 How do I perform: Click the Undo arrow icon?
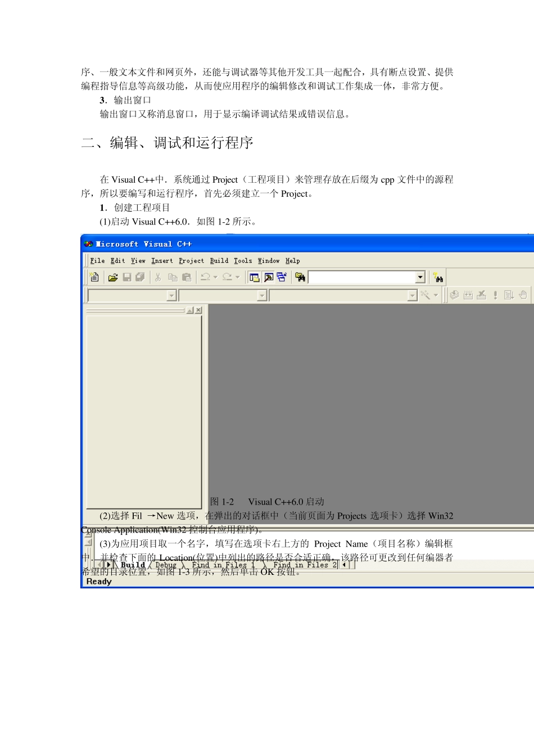tap(206, 277)
